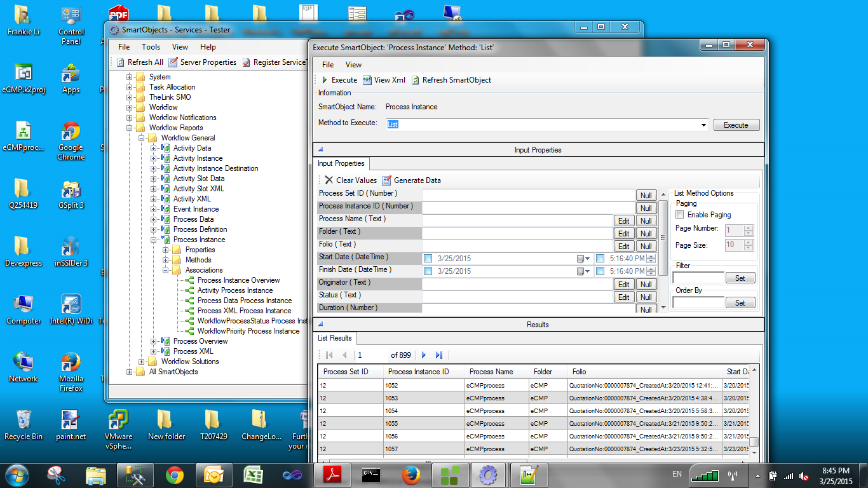Click the Generate Data icon
868x488 pixels.
point(386,180)
